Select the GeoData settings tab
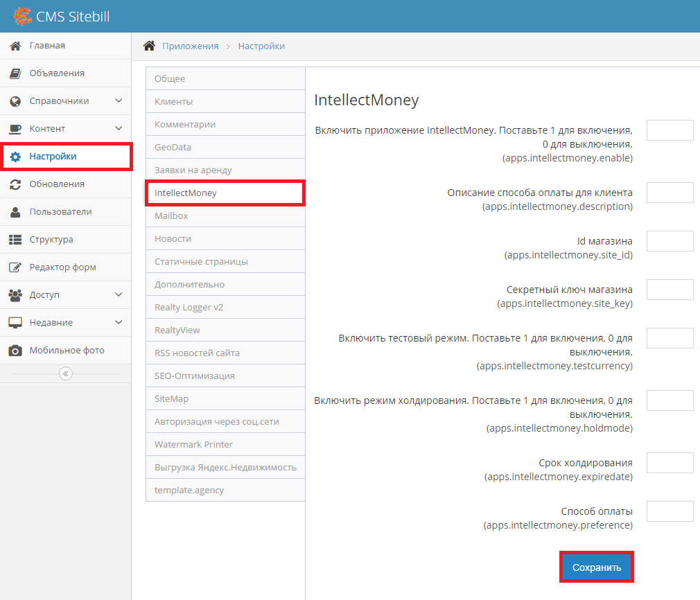 point(173,147)
